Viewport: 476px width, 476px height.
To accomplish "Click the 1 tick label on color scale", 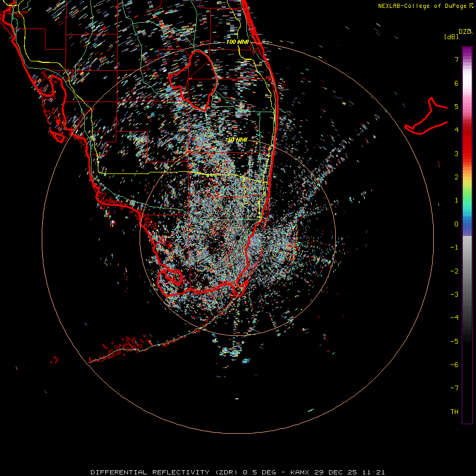I will [x=456, y=200].
